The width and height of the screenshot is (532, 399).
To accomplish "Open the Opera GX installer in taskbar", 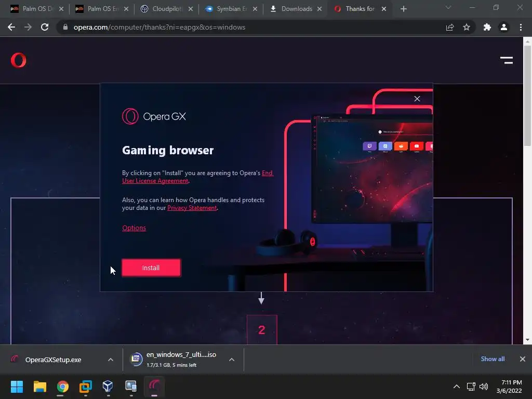I will tap(154, 387).
